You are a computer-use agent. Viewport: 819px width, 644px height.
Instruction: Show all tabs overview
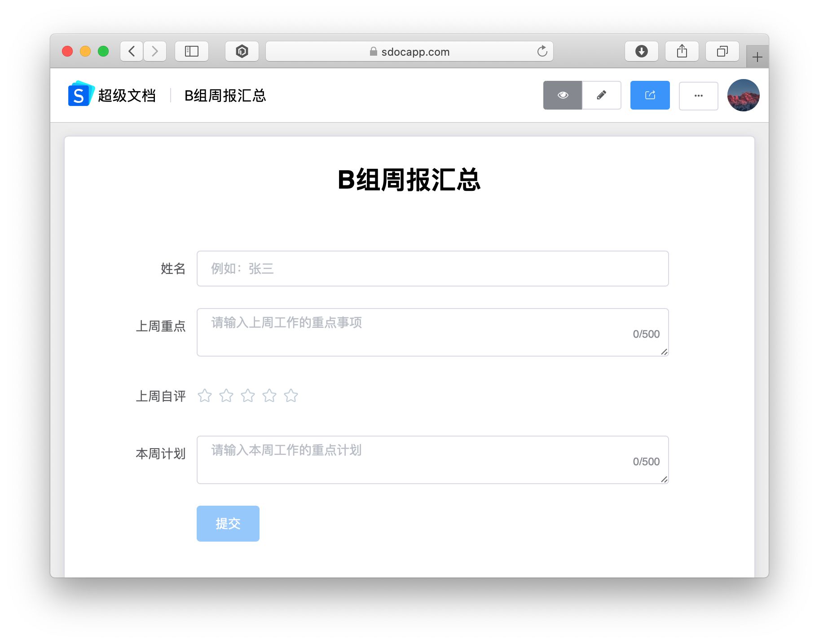pyautogui.click(x=722, y=51)
